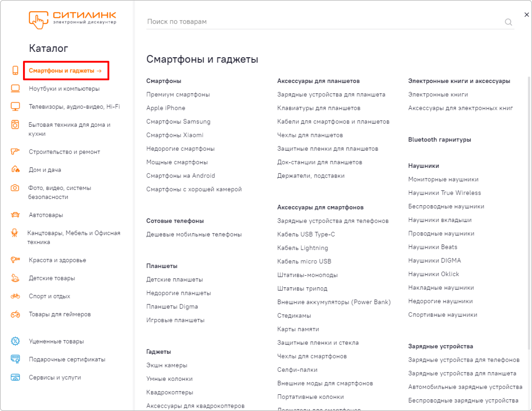Click the search magnifier icon
Image resolution: width=532 pixels, height=411 pixels.
508,22
